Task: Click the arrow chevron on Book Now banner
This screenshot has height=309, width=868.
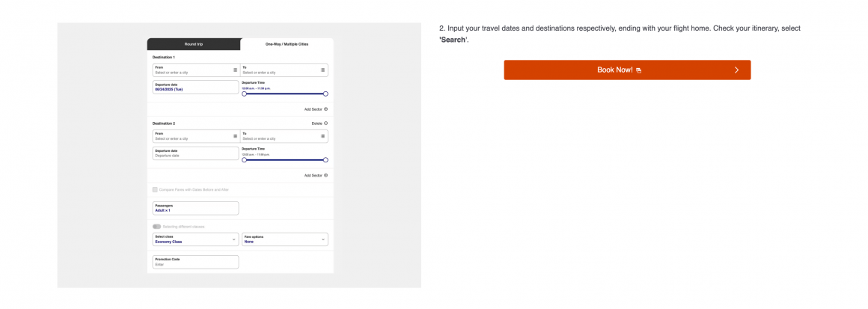Action: [x=736, y=70]
